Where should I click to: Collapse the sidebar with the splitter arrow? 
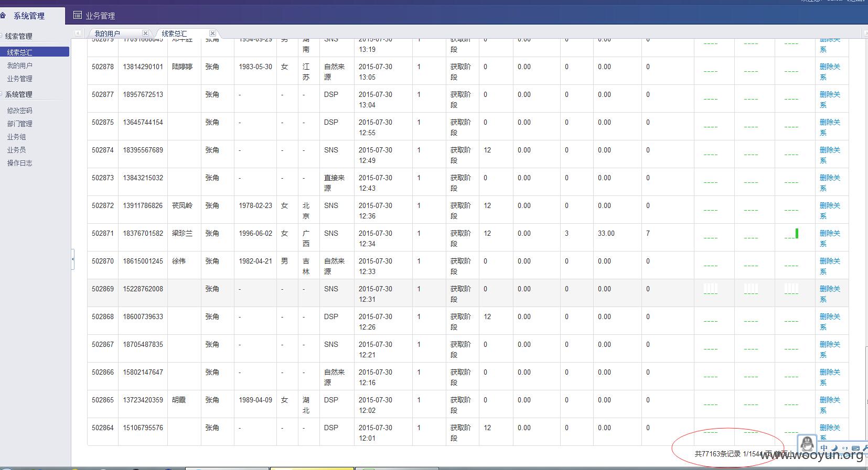click(73, 259)
